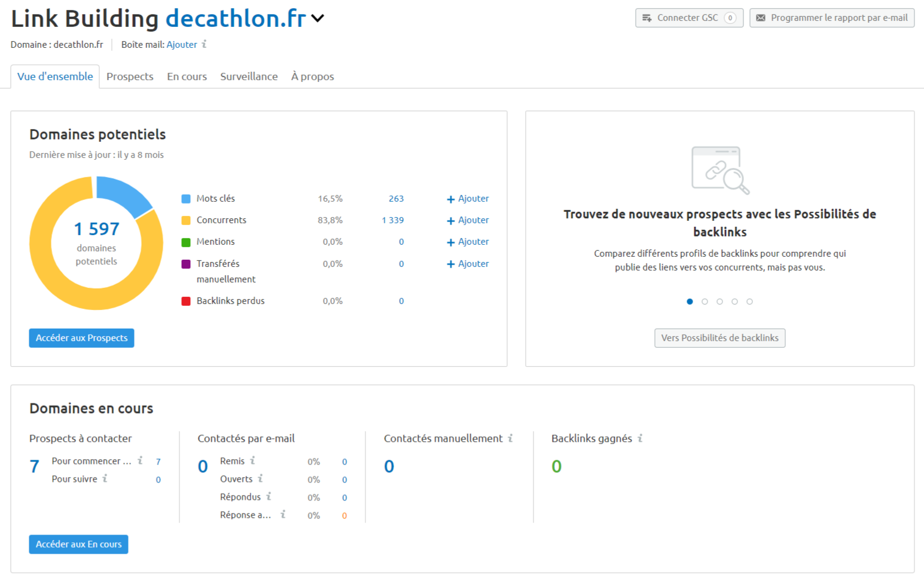Click the 0 count next to Pour suivre
Image resolution: width=924 pixels, height=577 pixels.
158,479
